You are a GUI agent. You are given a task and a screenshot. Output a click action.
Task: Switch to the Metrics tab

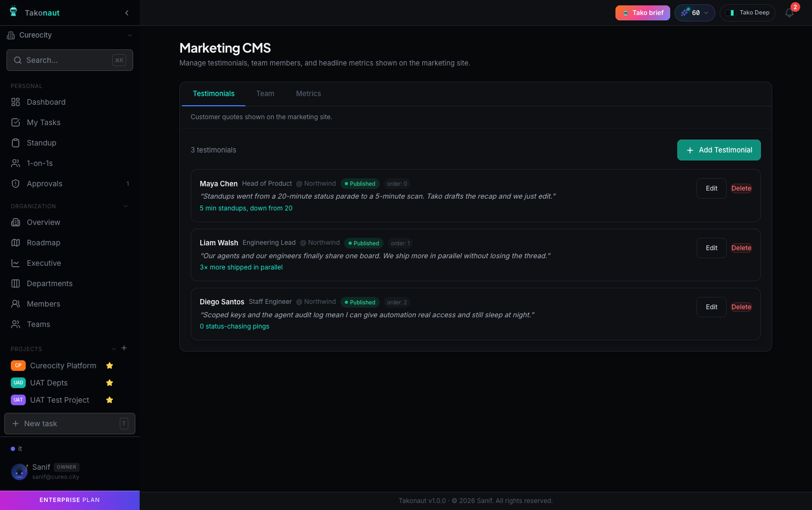308,93
